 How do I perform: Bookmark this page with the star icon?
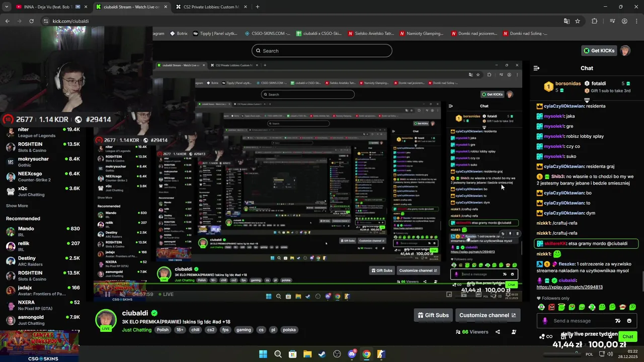tap(578, 21)
